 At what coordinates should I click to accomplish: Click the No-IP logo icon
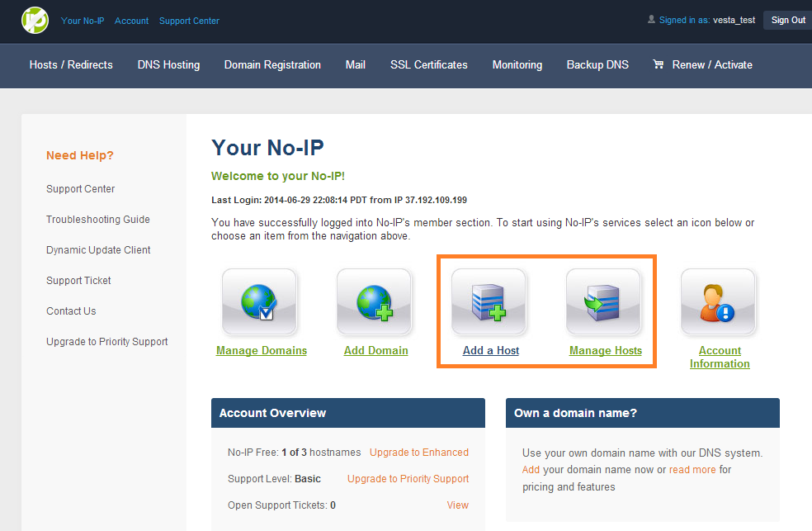[x=35, y=20]
